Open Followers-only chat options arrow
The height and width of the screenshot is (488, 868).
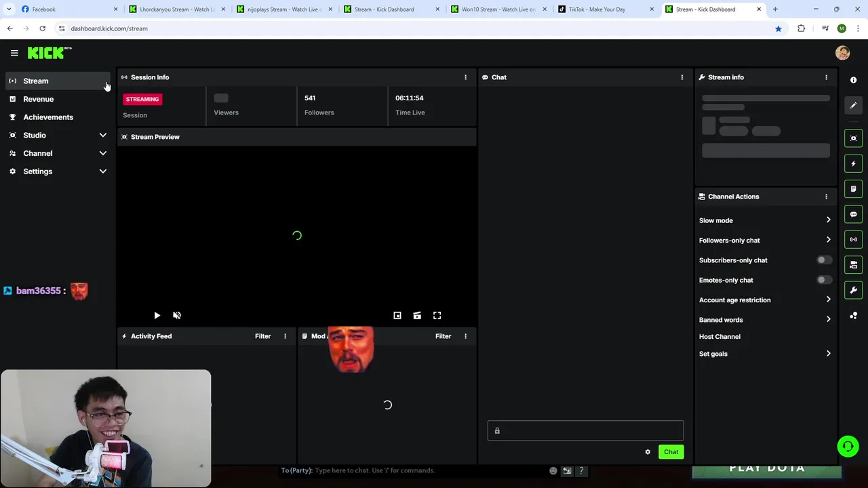(828, 240)
